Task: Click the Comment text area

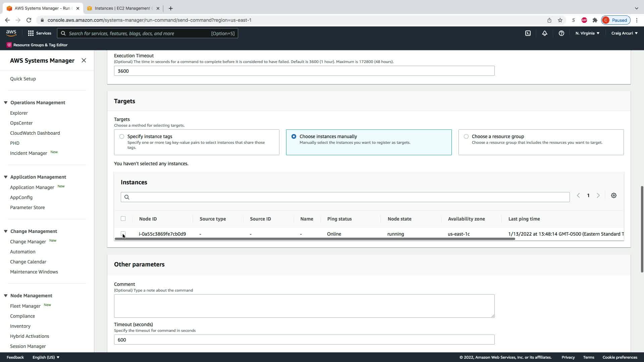Action: tap(304, 306)
